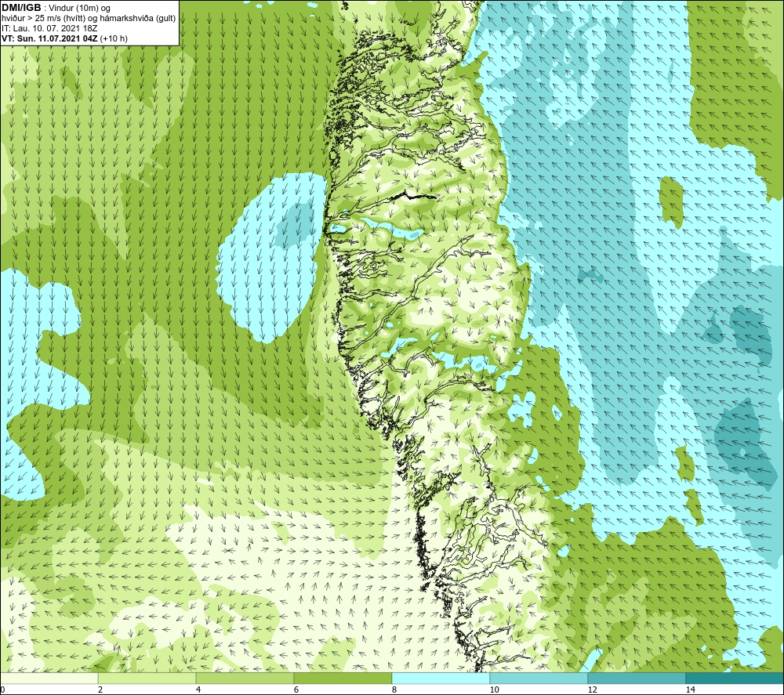Click the legend value "2"
This screenshot has height=695, width=784.
(x=100, y=690)
